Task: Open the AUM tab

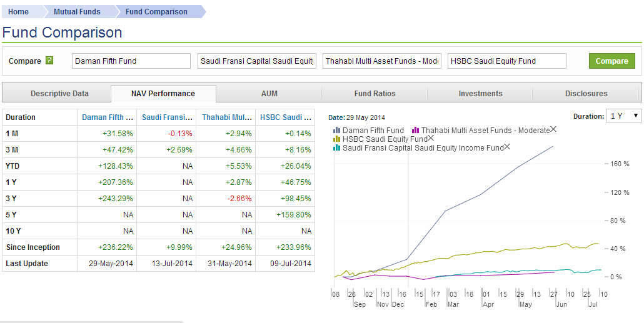Action: pos(269,94)
